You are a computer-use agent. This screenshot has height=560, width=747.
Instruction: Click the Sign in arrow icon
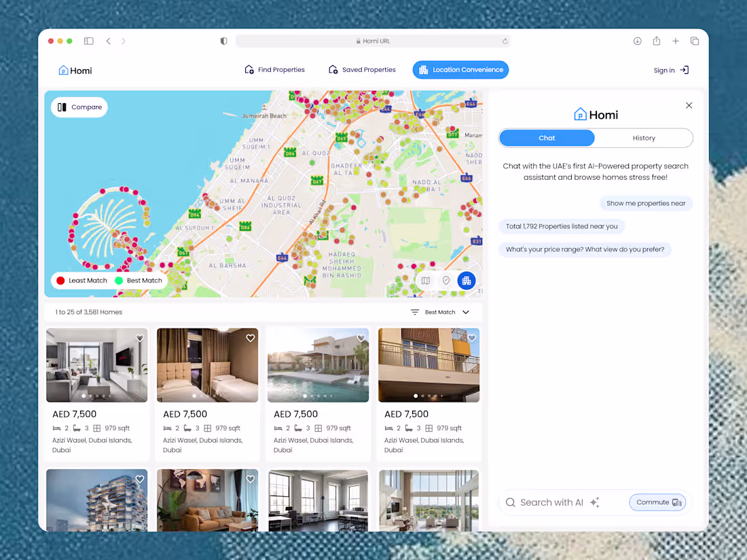click(685, 70)
